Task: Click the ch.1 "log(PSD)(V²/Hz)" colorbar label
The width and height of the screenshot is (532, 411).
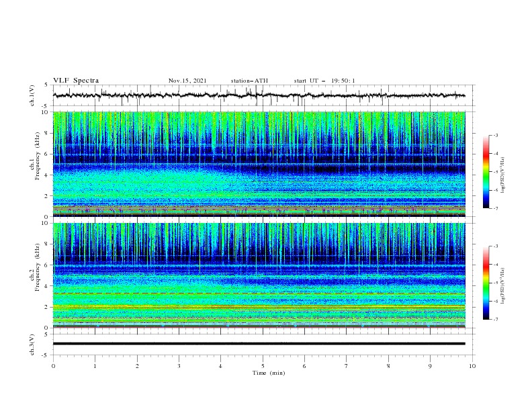Action: click(x=503, y=175)
